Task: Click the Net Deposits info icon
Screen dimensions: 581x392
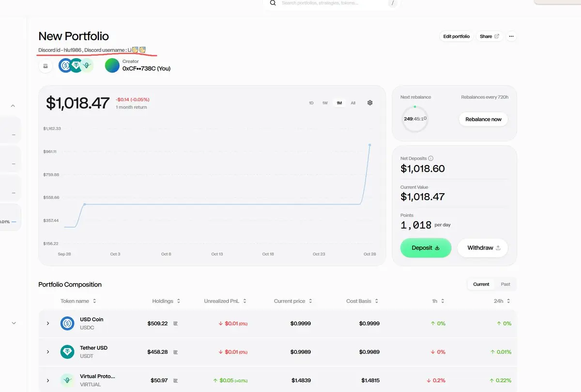Action: pos(431,158)
